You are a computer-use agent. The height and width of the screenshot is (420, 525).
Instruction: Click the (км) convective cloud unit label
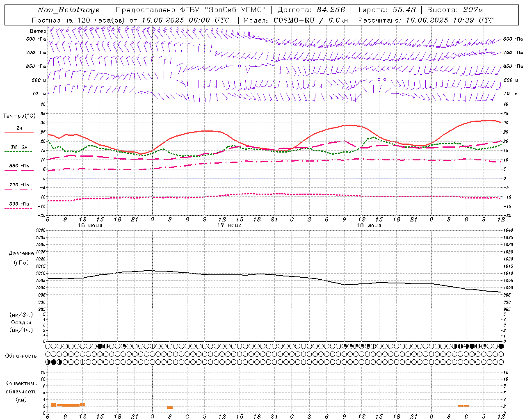point(21,399)
